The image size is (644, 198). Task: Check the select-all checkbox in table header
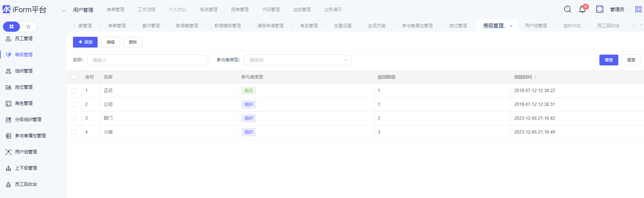[74, 77]
